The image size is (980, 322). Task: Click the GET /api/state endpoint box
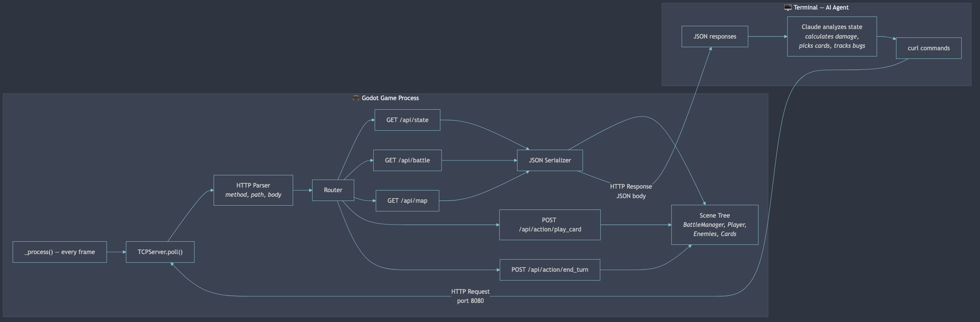click(x=407, y=120)
